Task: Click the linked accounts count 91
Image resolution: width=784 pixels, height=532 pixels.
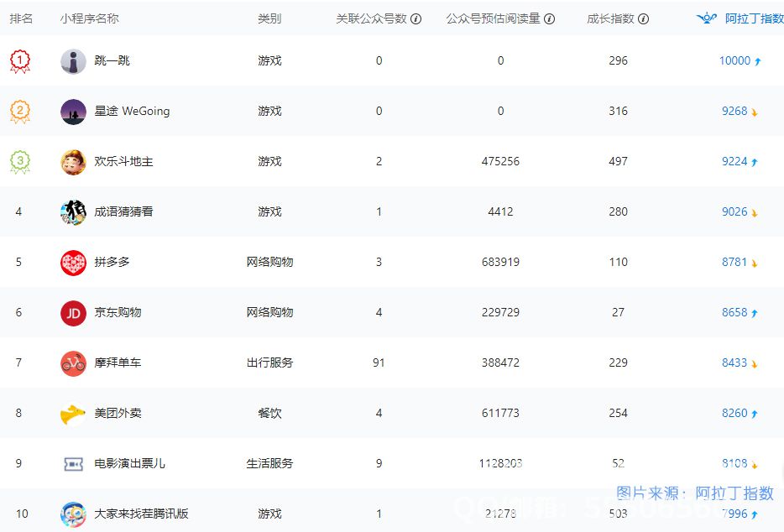Action: (379, 362)
